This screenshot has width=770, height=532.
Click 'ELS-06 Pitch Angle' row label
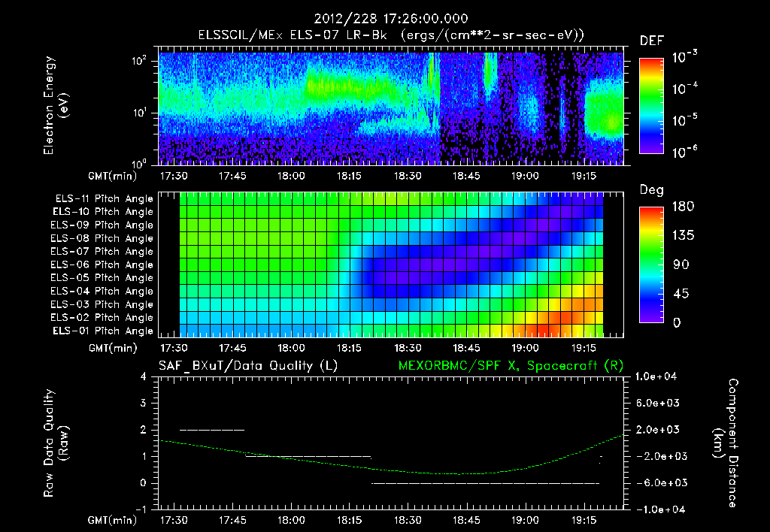tap(102, 264)
